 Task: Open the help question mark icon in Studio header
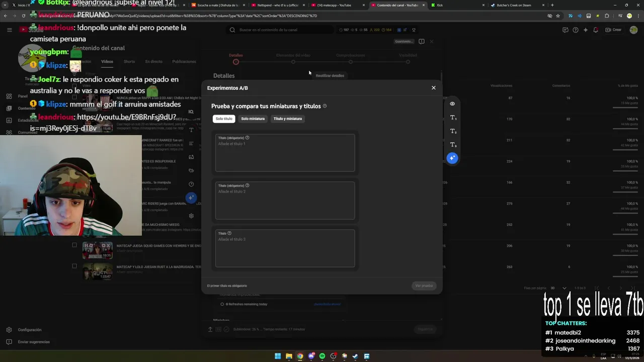tap(576, 30)
